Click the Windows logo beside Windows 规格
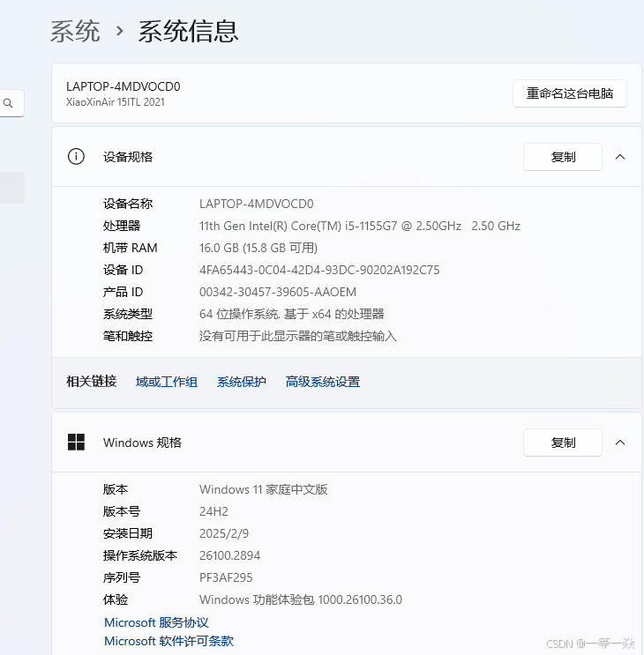The height and width of the screenshot is (655, 644). coord(76,442)
